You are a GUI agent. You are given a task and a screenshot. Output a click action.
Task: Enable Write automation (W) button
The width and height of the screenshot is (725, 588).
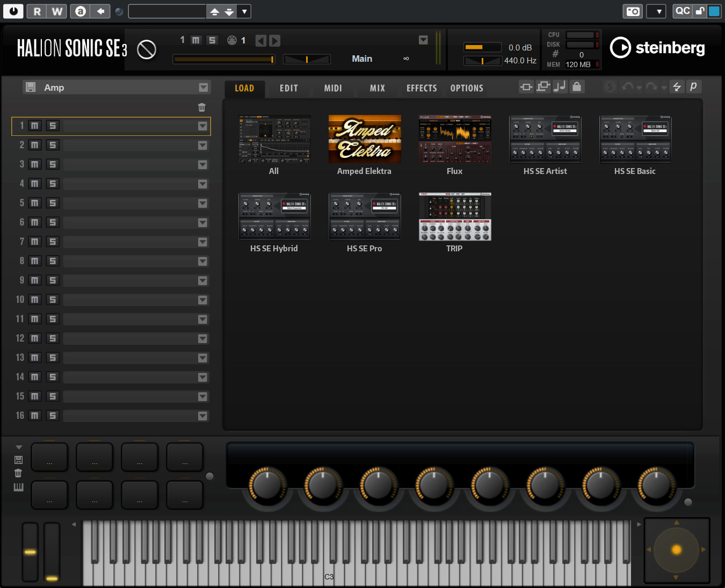pos(57,11)
